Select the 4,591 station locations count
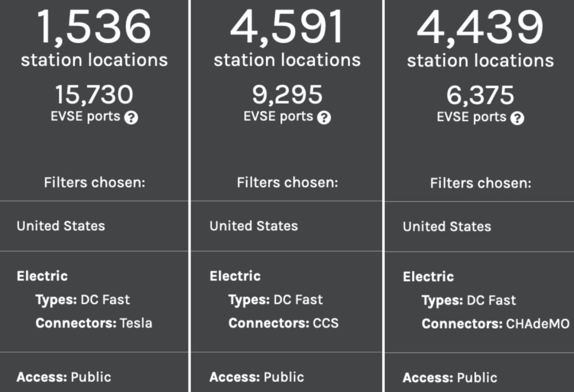Image resolution: width=574 pixels, height=392 pixels. pyautogui.click(x=287, y=27)
